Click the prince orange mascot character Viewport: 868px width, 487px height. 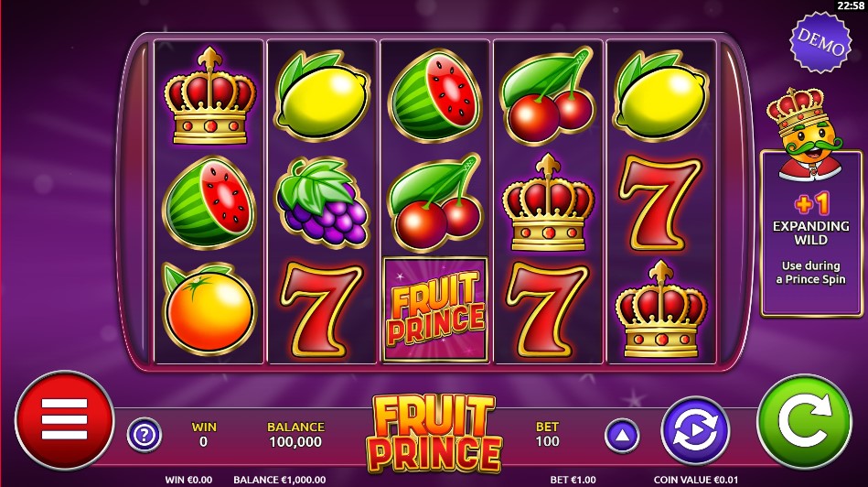(806, 134)
